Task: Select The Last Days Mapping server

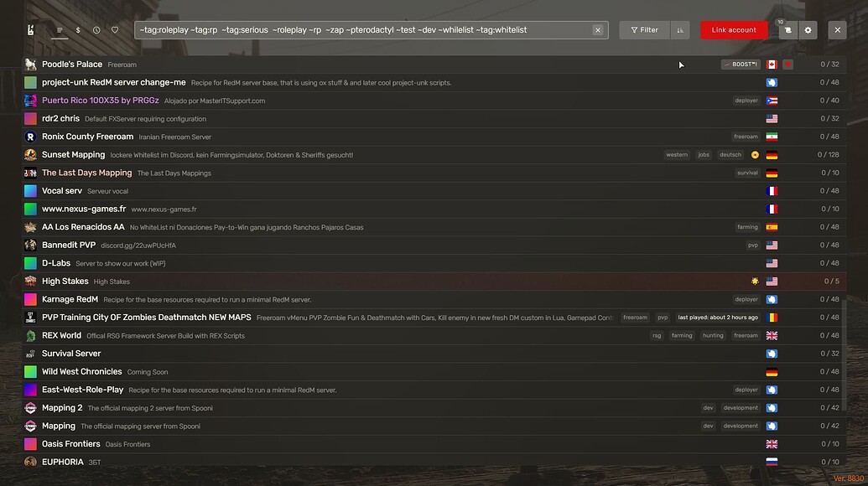Action: coord(434,173)
